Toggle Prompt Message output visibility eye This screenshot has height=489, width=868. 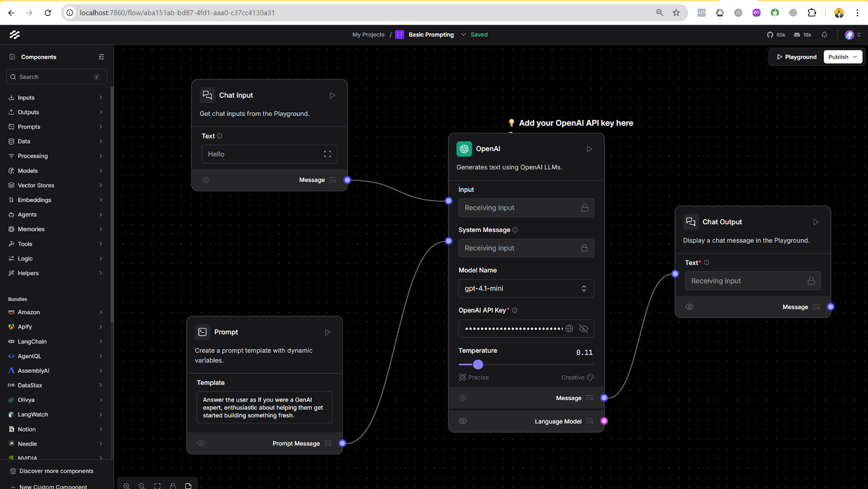[201, 443]
